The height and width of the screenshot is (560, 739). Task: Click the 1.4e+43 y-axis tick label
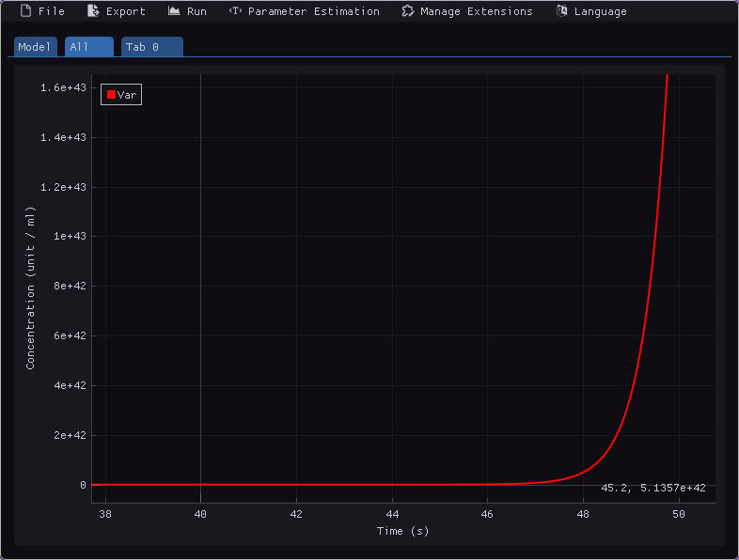(x=64, y=137)
